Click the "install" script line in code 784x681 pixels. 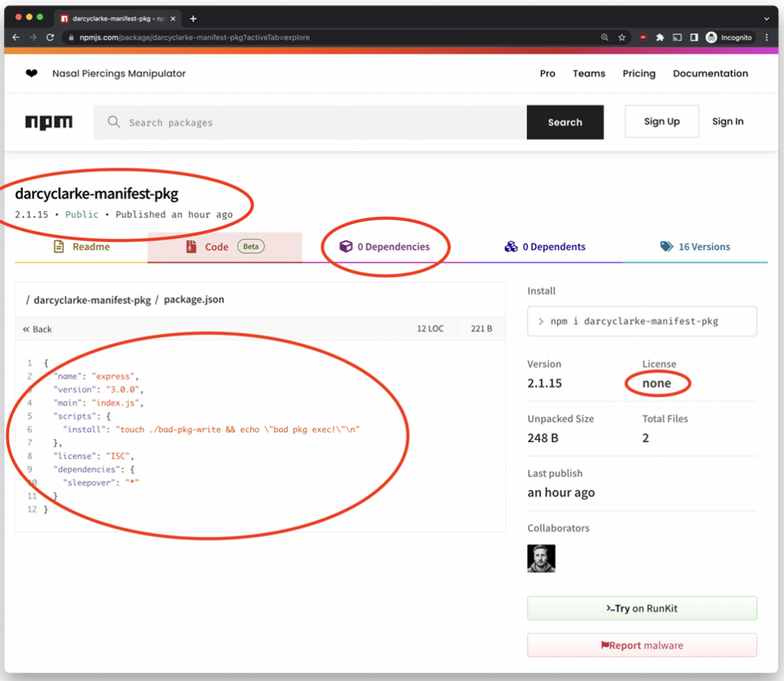coord(211,430)
